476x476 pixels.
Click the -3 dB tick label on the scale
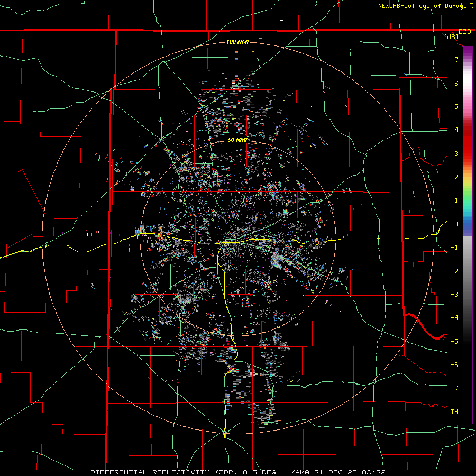(454, 294)
